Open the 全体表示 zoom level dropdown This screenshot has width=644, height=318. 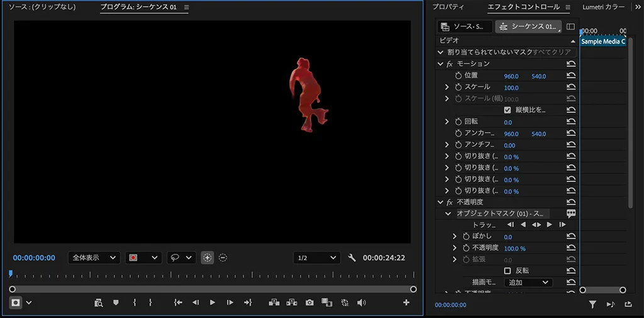click(x=94, y=258)
